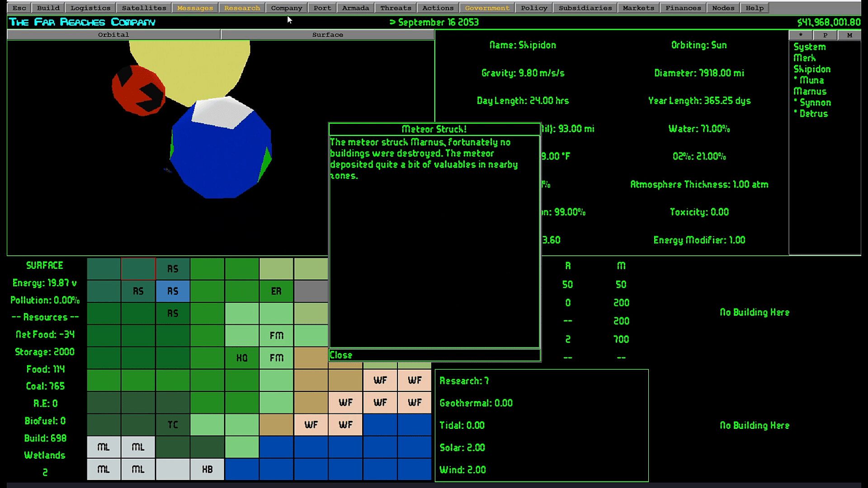Toggle the star (*) filter button
Image resolution: width=868 pixels, height=488 pixels.
coord(801,35)
